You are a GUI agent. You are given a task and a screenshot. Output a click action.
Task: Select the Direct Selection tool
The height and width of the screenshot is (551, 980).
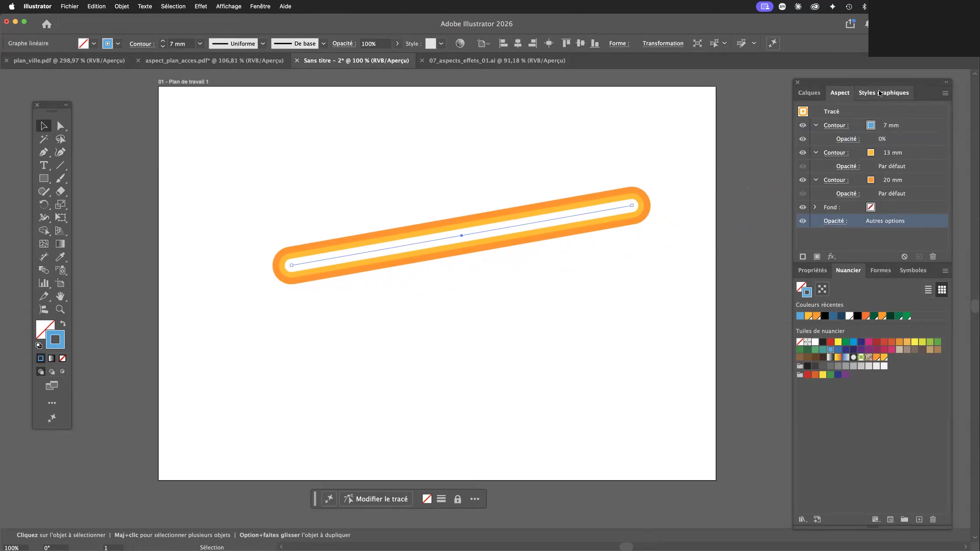click(60, 126)
